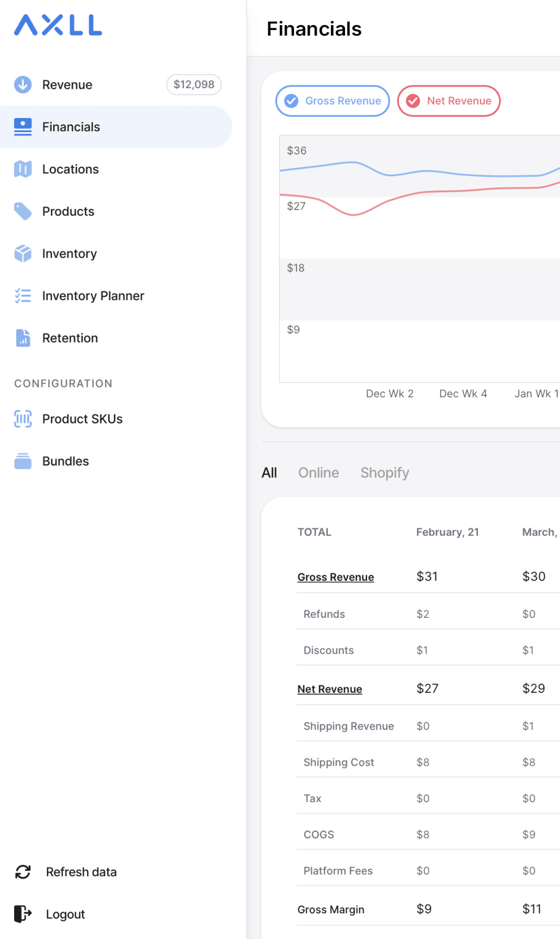Click the Gross Margin row label
Image resolution: width=560 pixels, height=939 pixels.
pos(331,910)
